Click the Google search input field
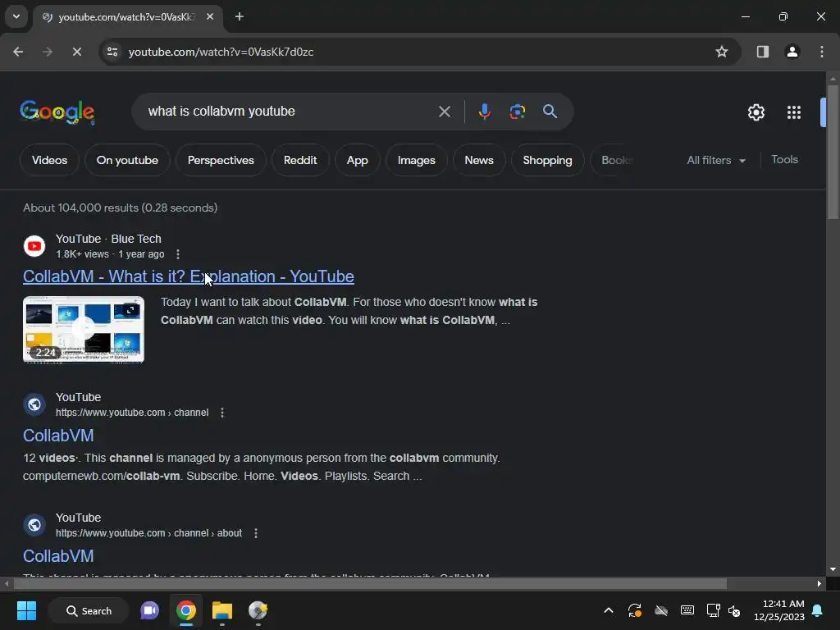840x630 pixels. (290, 112)
